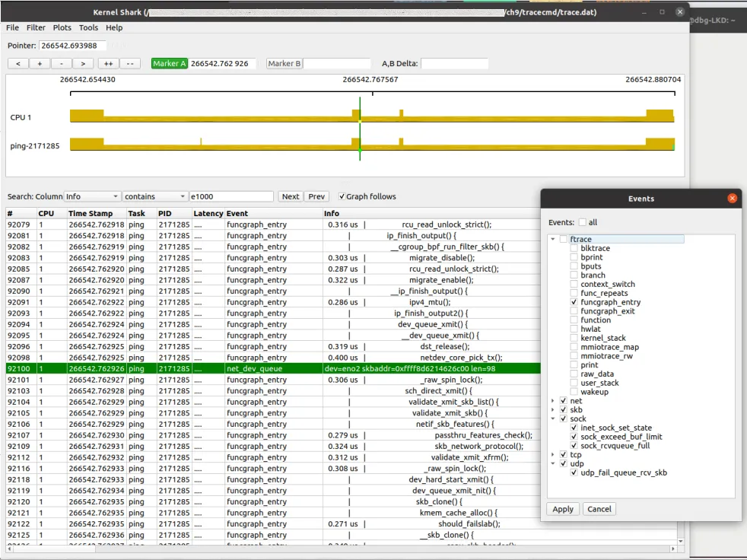Viewport: 747px width, 560px height.
Task: Collapse the udp event group
Action: pos(552,463)
